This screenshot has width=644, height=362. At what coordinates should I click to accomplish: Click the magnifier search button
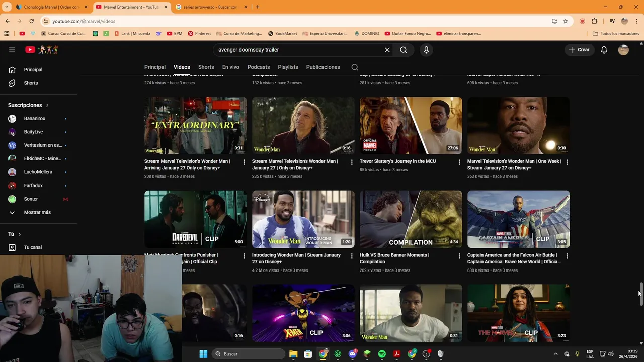click(404, 50)
